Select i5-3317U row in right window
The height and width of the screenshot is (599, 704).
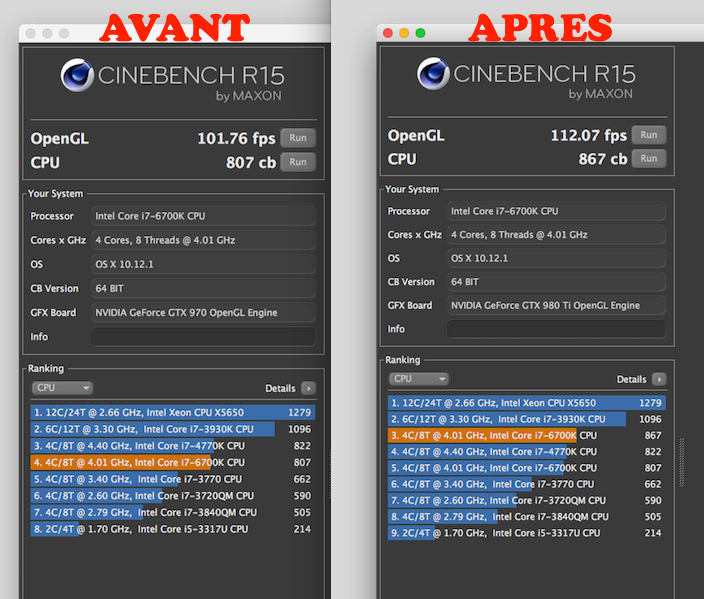[527, 533]
